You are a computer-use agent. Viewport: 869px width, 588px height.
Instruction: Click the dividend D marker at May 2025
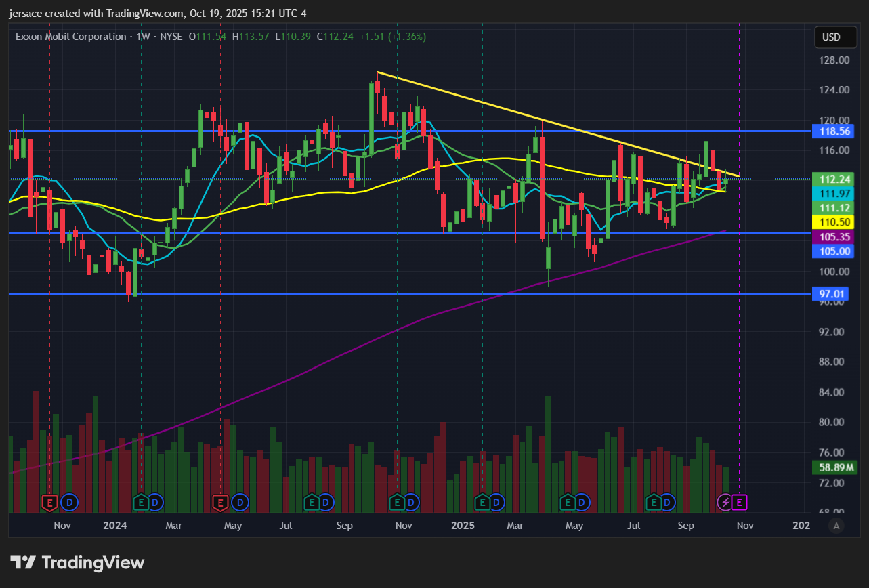coord(582,502)
